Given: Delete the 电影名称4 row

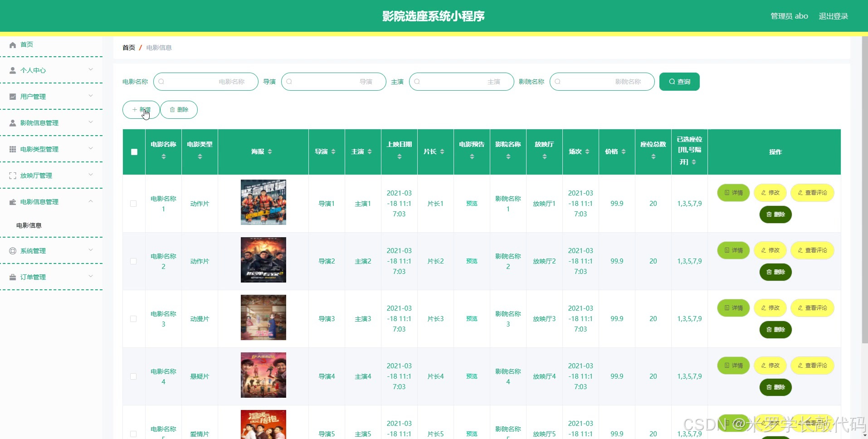Looking at the screenshot, I should point(775,387).
